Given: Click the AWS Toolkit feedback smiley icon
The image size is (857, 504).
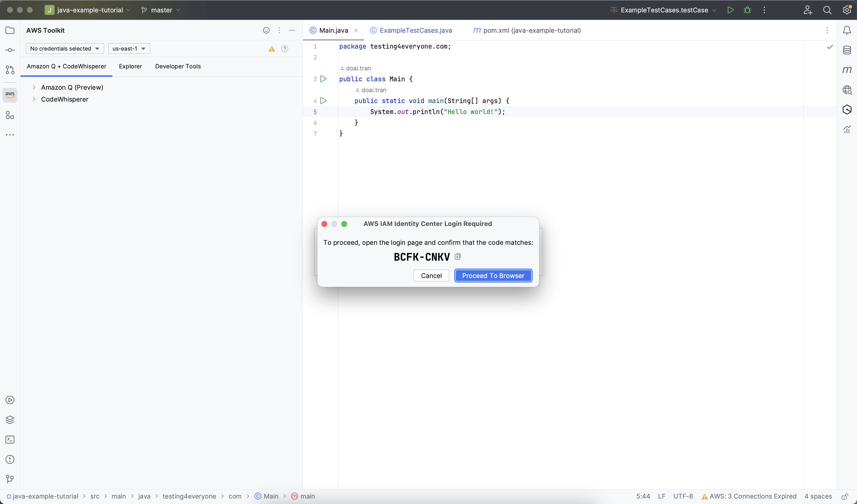Looking at the screenshot, I should 266,30.
